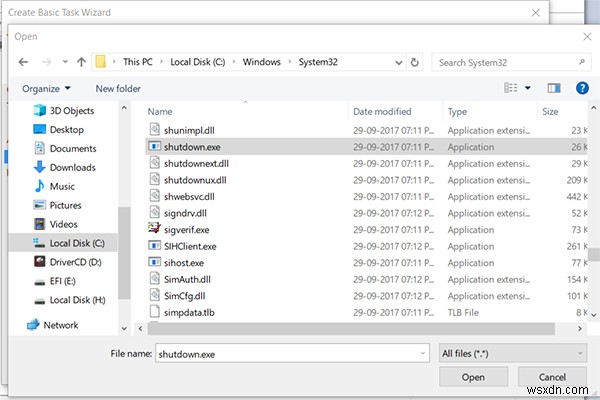Open 3D Objects in the sidebar
The image size is (600, 400).
(70, 111)
